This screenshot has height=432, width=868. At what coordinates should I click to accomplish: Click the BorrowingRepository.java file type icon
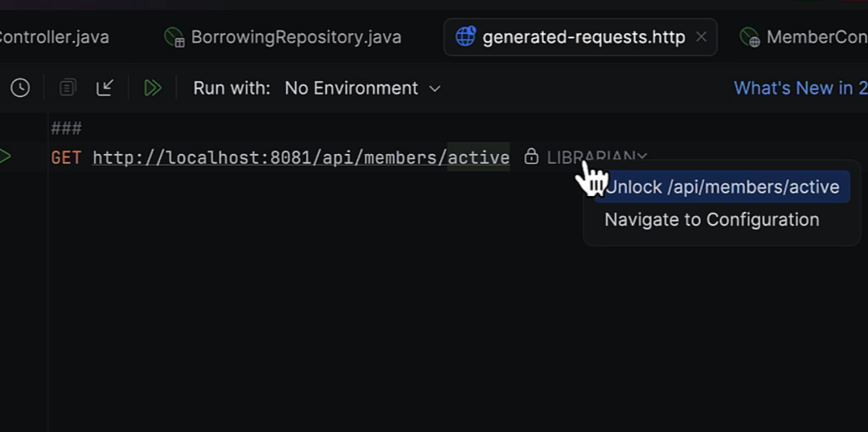coord(174,37)
